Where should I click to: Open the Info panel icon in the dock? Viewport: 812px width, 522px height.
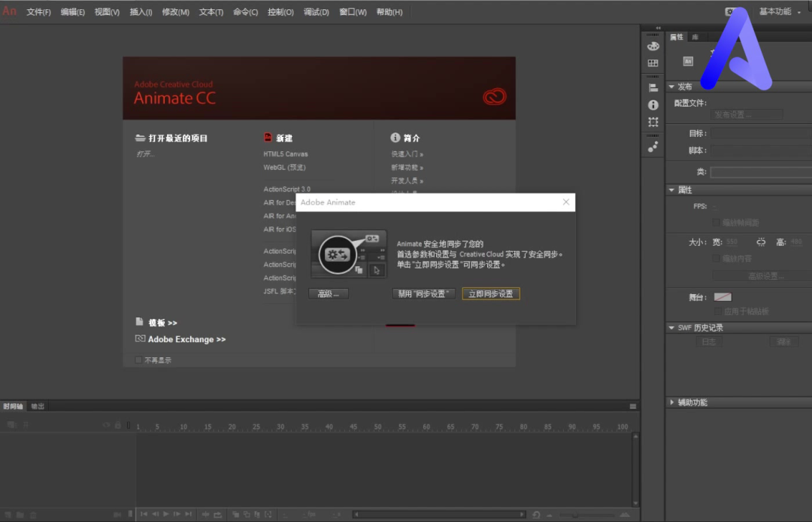point(653,105)
